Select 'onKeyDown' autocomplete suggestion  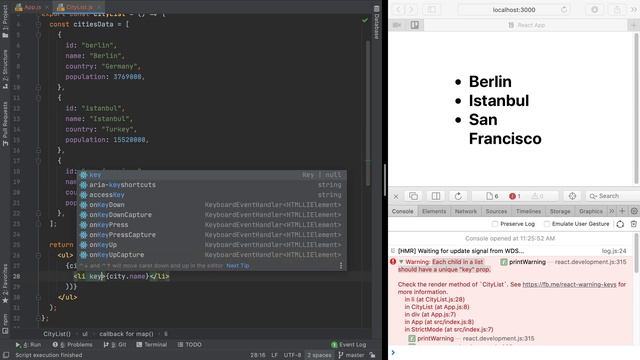point(212,205)
